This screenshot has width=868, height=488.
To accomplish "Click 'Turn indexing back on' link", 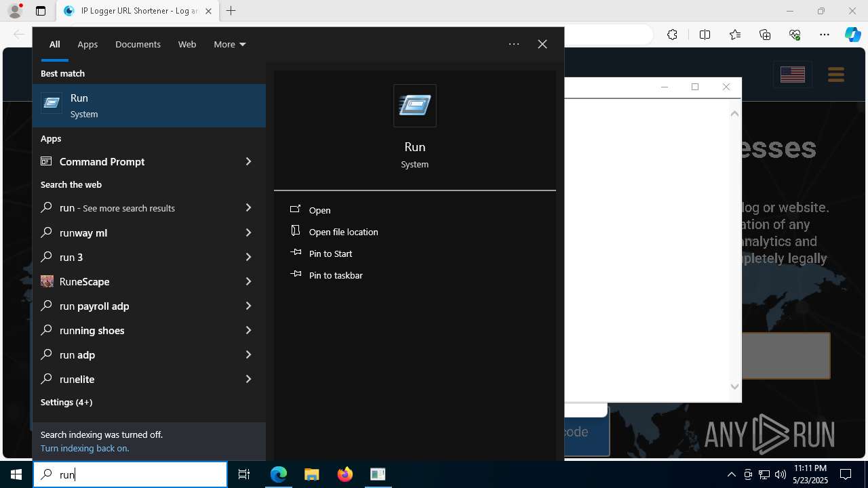I will tap(85, 448).
